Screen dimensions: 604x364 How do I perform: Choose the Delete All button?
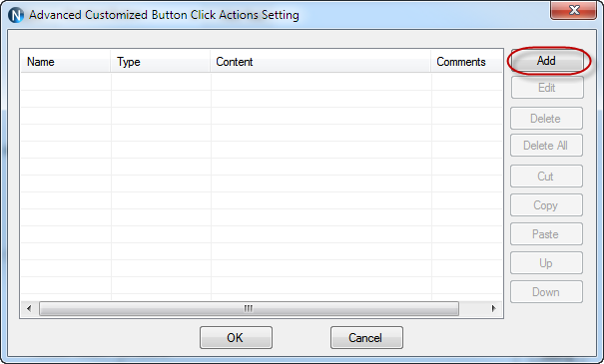(546, 145)
